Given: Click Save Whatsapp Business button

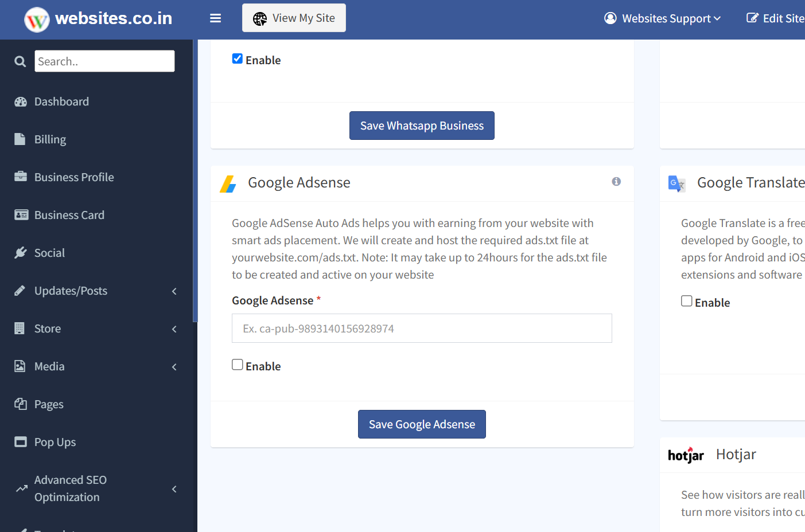Looking at the screenshot, I should 422,126.
